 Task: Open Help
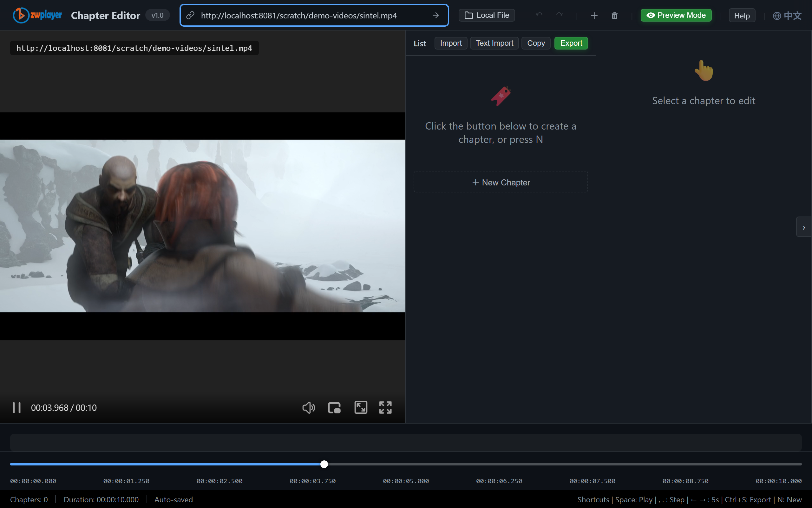(x=742, y=16)
